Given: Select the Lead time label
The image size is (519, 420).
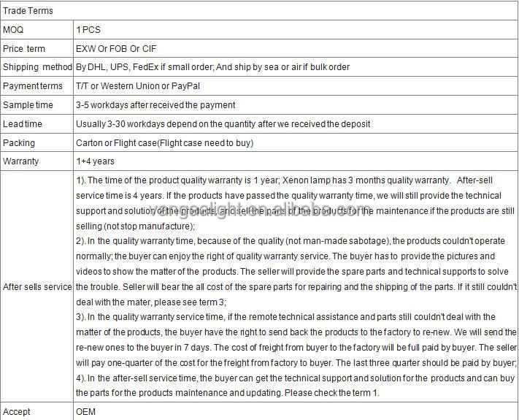Looking at the screenshot, I should click(23, 124).
